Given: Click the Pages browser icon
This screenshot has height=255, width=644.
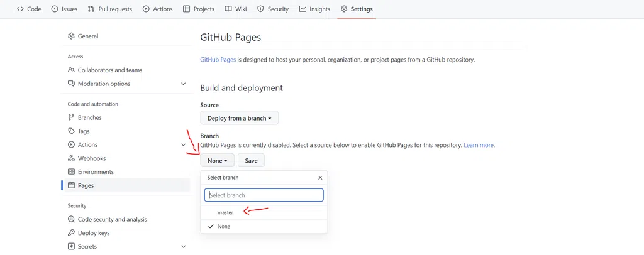Looking at the screenshot, I should point(71,185).
